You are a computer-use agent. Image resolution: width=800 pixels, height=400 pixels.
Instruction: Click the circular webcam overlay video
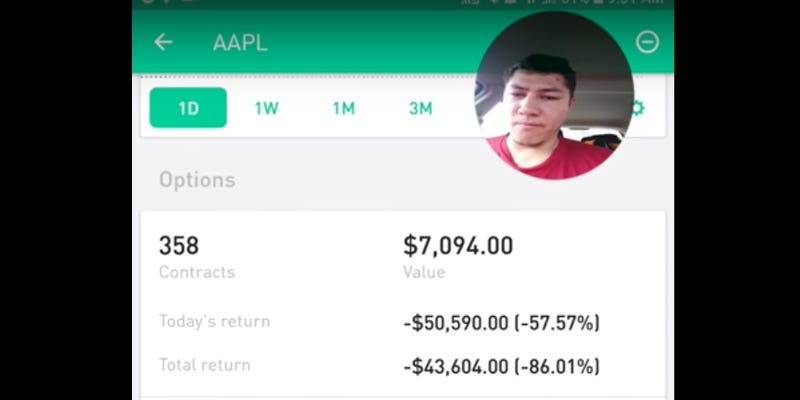(x=554, y=95)
